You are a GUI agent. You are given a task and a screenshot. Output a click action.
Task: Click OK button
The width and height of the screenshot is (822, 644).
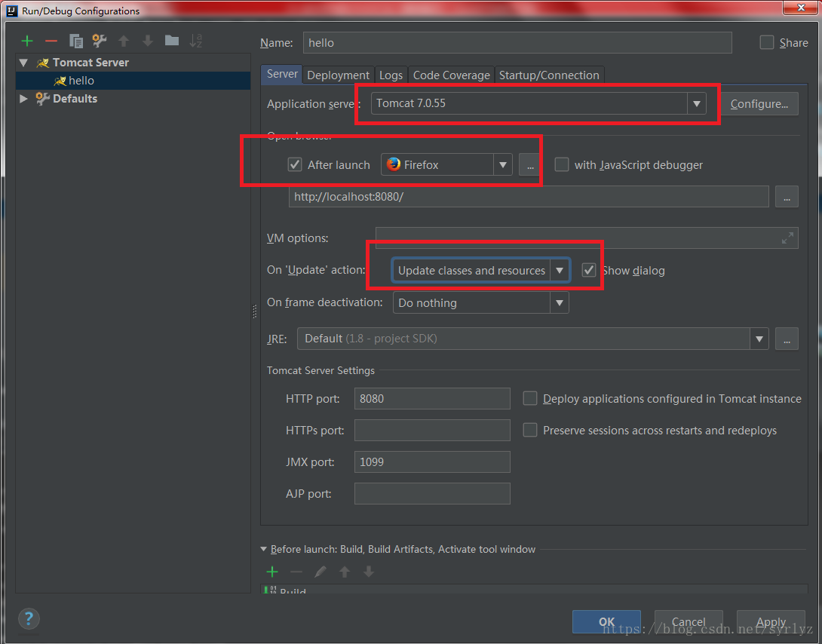[x=606, y=622]
